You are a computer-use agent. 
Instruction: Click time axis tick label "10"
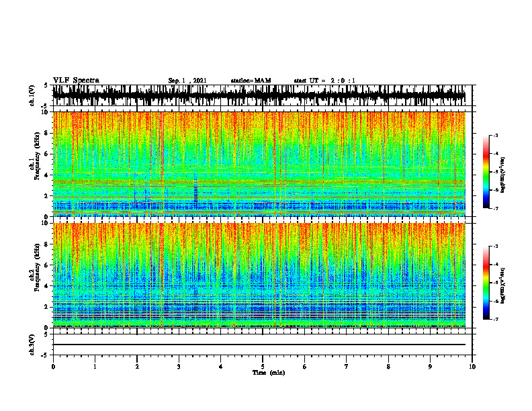[x=472, y=367]
